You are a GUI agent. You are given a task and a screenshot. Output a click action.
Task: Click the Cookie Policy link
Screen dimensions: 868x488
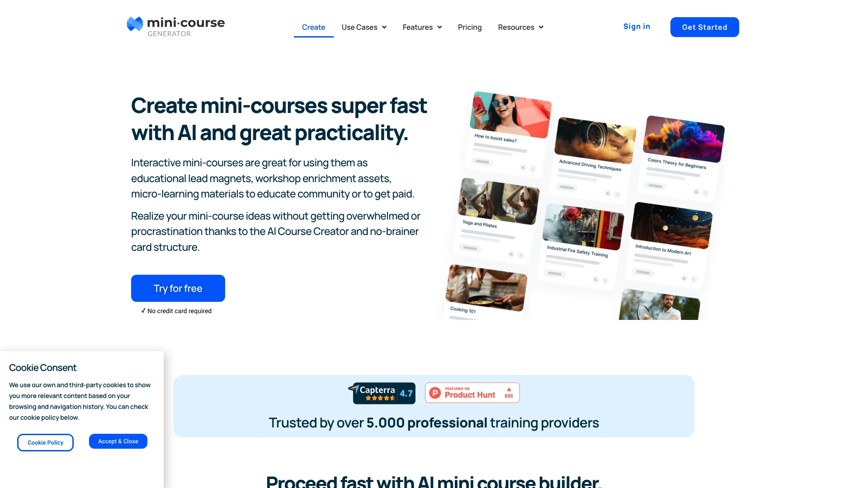[45, 442]
